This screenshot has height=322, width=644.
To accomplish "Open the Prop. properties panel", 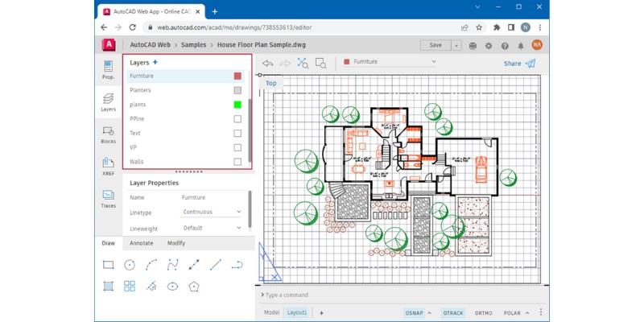I will point(109,69).
